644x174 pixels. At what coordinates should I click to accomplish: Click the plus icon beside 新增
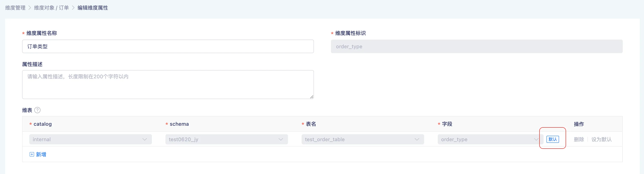32,154
